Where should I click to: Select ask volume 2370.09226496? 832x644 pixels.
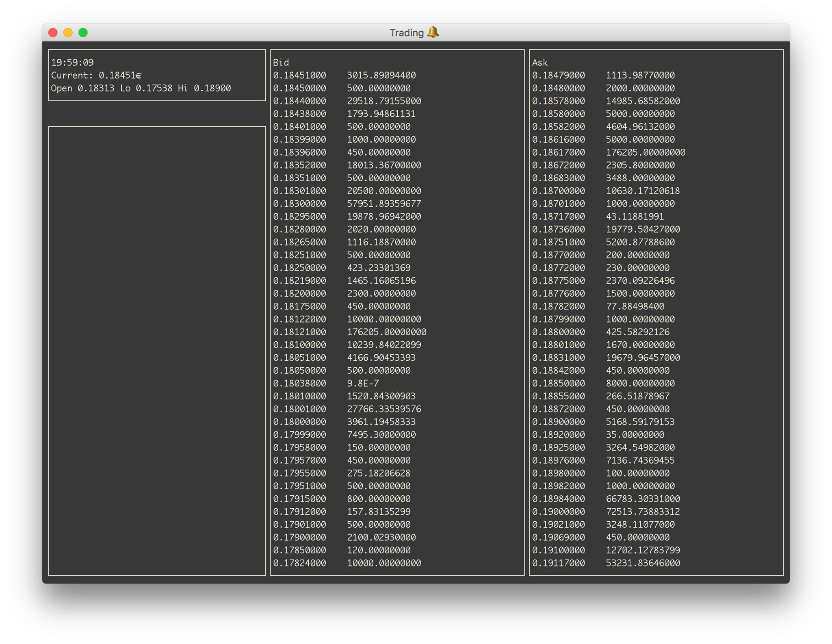(640, 281)
